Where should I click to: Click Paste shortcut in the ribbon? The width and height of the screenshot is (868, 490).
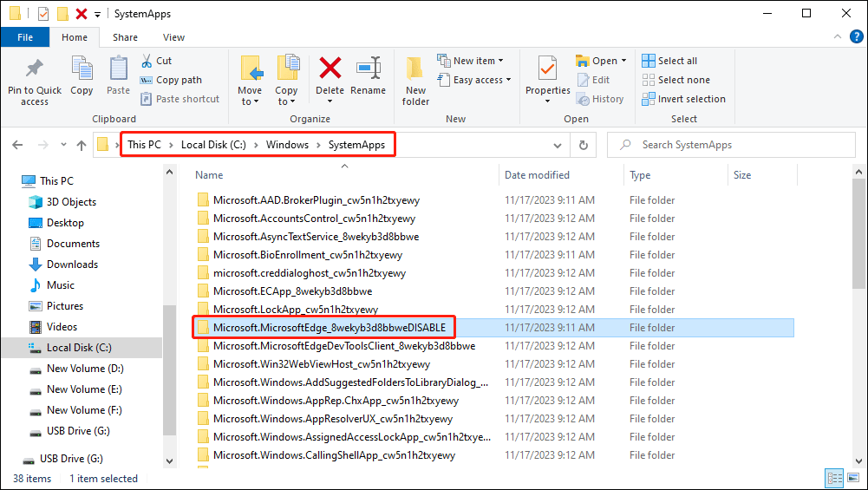point(180,99)
